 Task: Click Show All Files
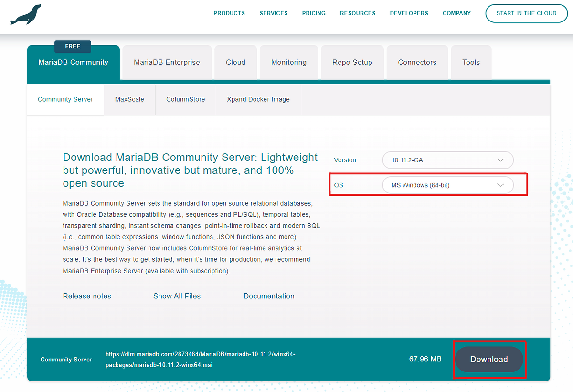pyautogui.click(x=177, y=296)
